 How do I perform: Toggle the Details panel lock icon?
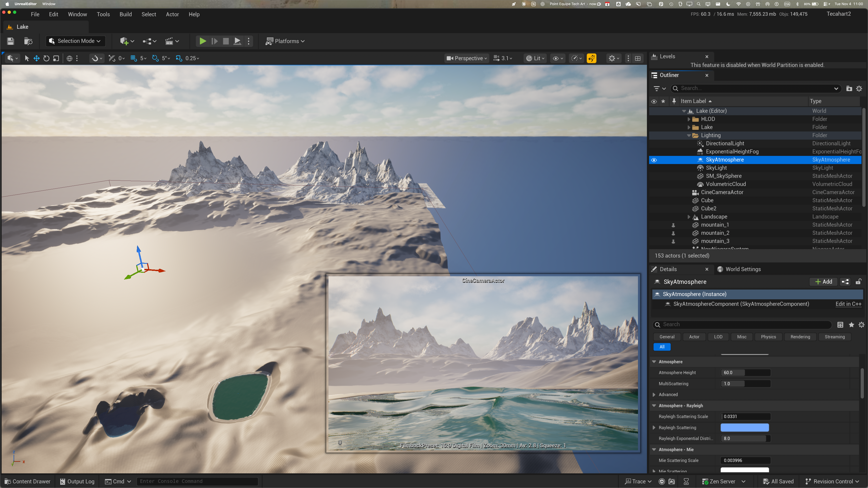pyautogui.click(x=859, y=282)
